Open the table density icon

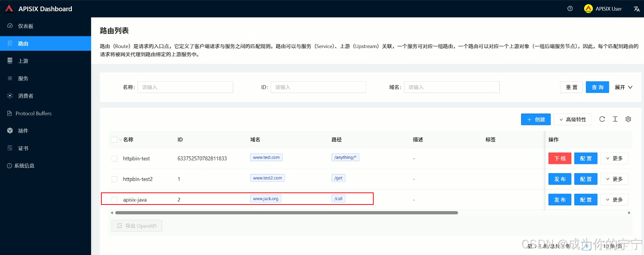point(615,119)
